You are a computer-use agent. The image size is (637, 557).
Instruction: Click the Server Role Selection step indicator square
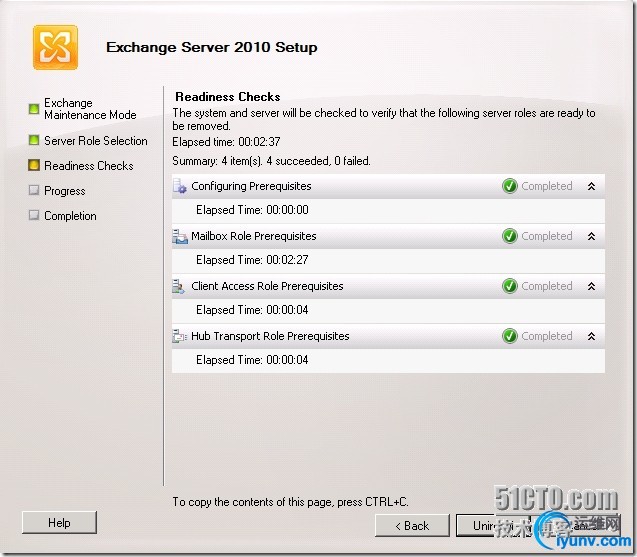click(34, 140)
